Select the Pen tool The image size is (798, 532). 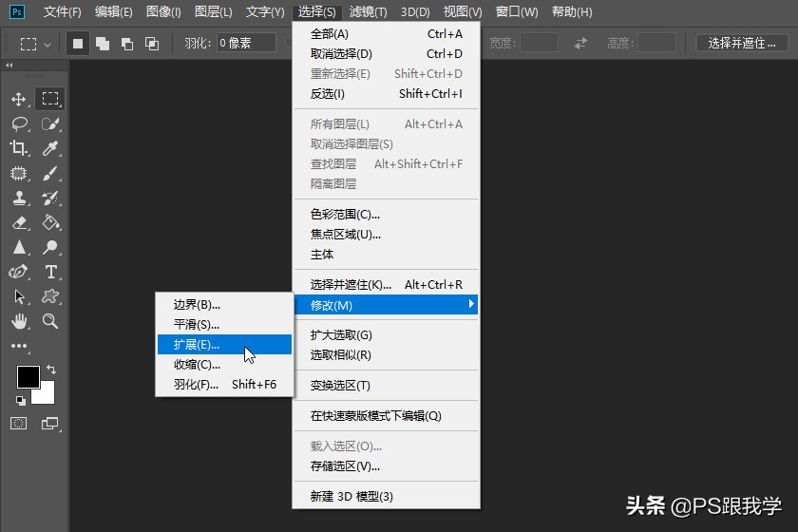19,272
